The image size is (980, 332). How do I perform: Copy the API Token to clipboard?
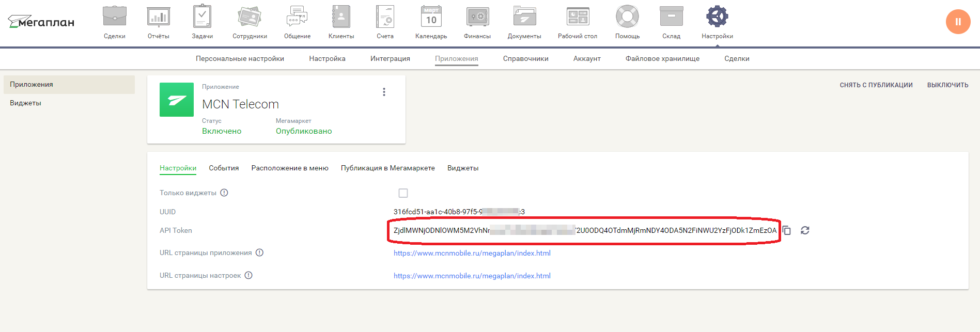tap(787, 230)
